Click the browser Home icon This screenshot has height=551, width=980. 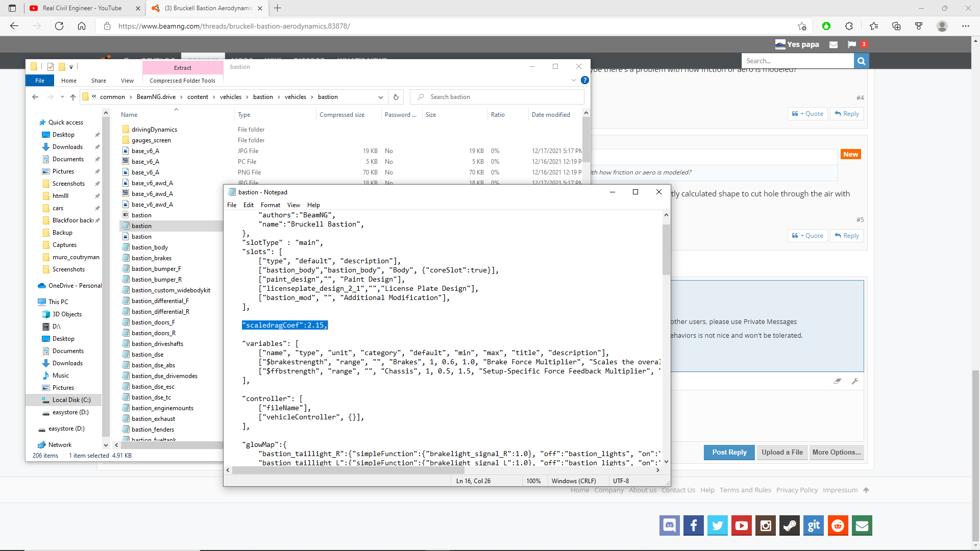(82, 26)
